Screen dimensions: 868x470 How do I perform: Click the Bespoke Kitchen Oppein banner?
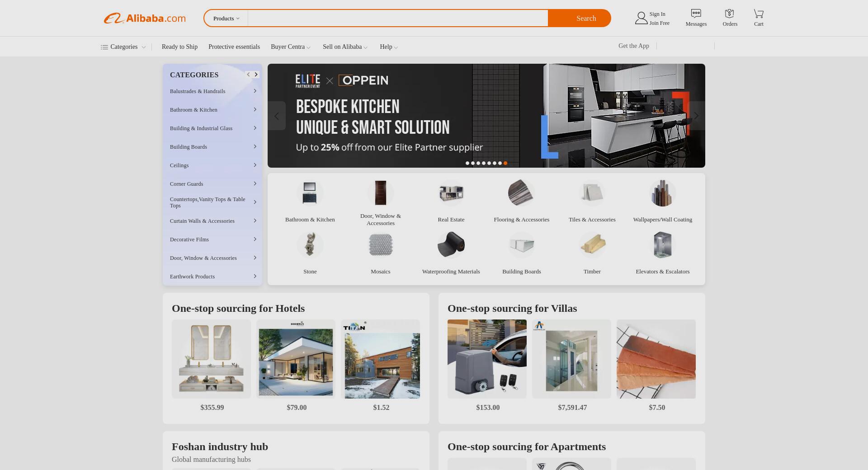(486, 116)
